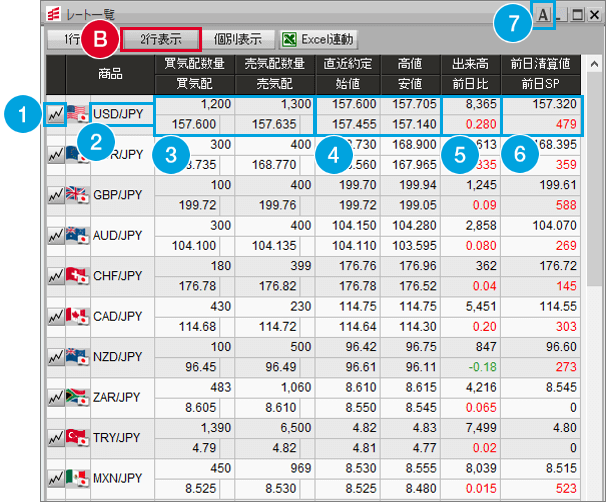Click the New Zealand-Japan flag icon for NZD/JPY
This screenshot has height=502, width=606.
click(77, 357)
